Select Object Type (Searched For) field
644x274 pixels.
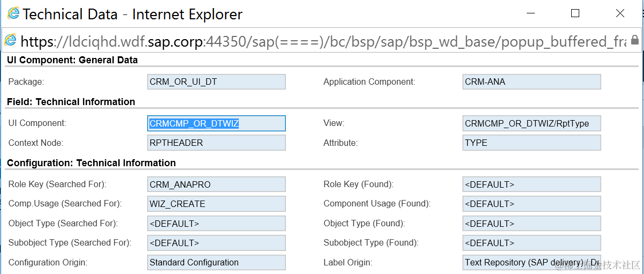point(216,224)
